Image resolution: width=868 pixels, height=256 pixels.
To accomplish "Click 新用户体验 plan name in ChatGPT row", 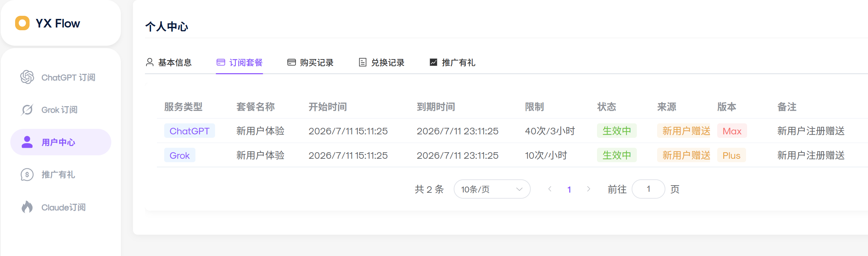I will coord(260,131).
